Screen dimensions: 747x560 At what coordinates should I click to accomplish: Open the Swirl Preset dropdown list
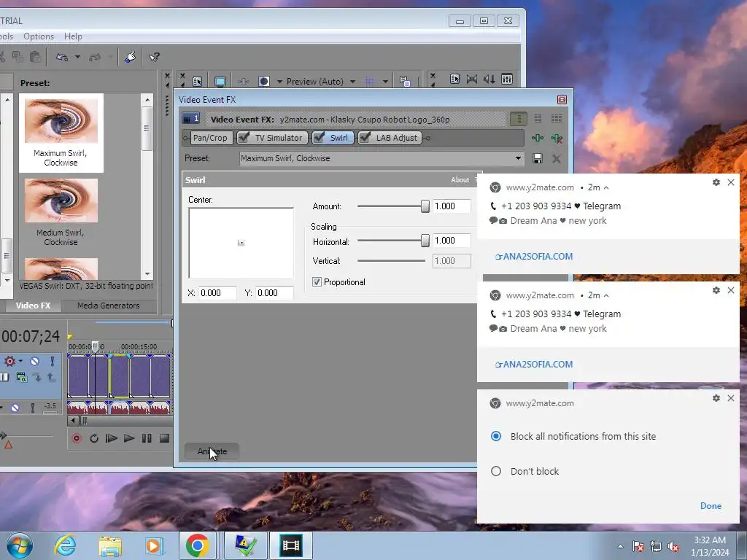tap(518, 158)
